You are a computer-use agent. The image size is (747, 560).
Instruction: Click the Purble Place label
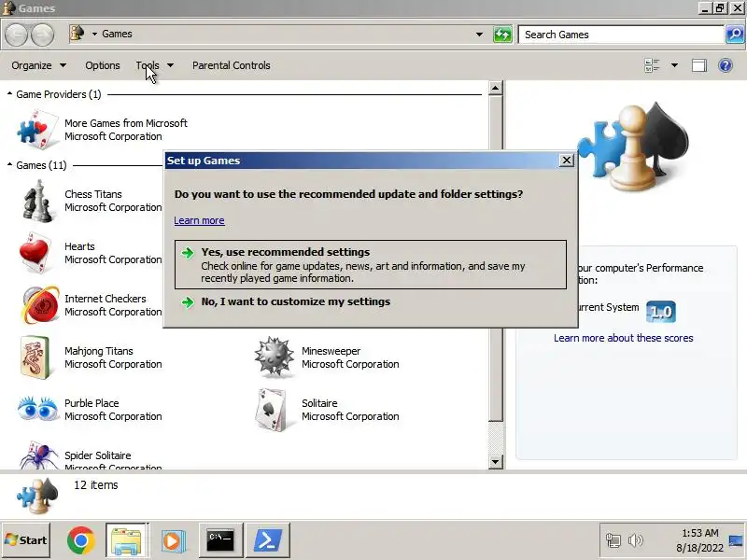[x=92, y=403]
